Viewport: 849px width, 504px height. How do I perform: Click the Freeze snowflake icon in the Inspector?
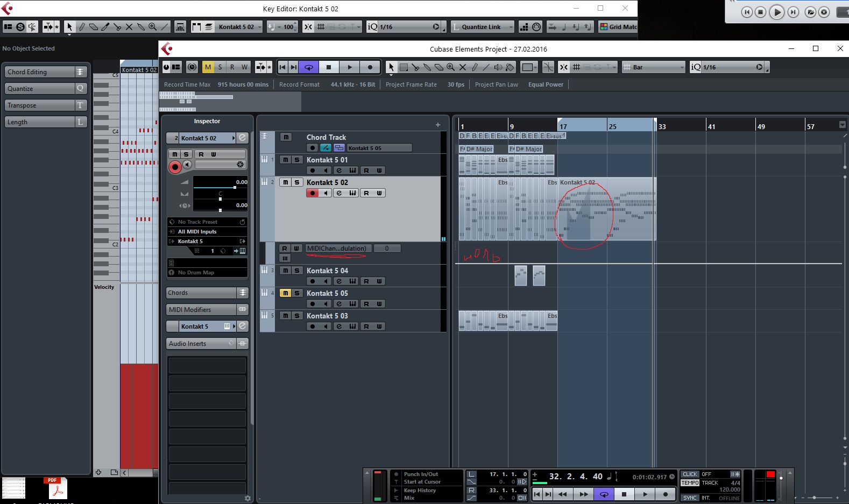240,165
